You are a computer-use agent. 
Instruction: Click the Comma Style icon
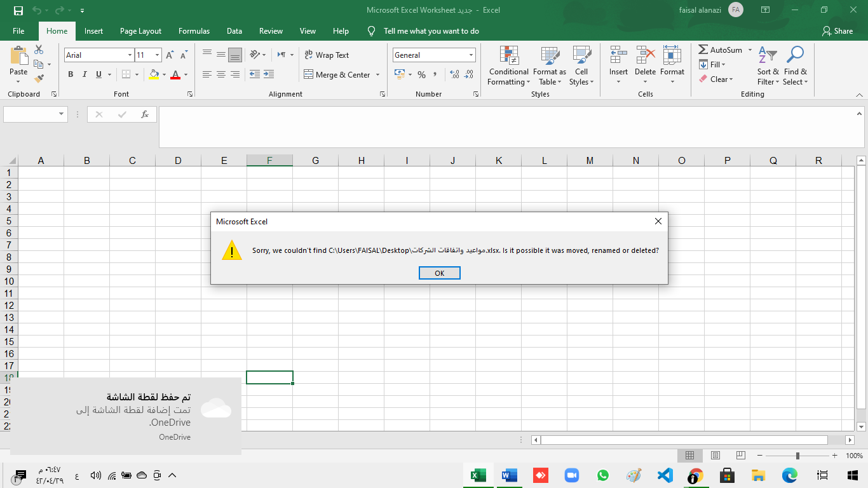point(435,74)
